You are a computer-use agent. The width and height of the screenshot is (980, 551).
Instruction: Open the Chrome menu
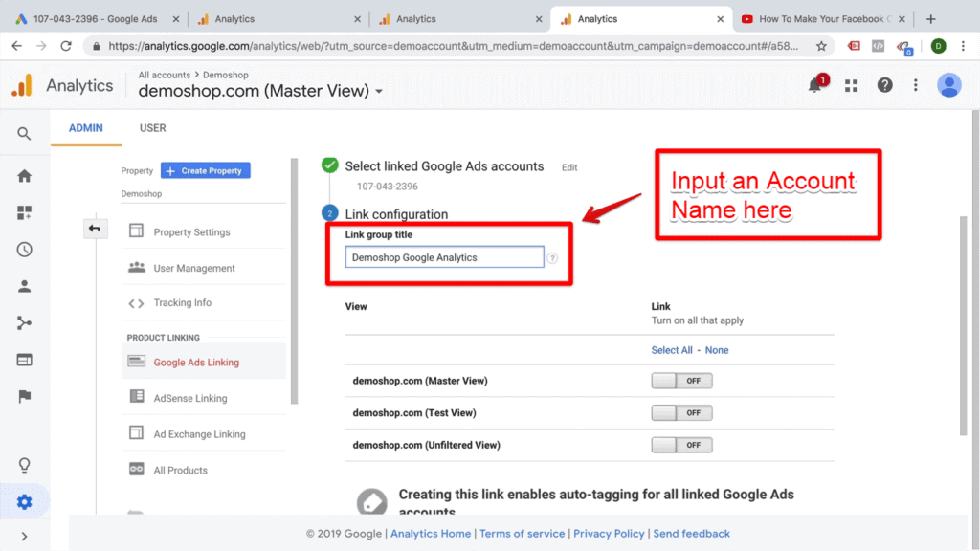click(x=963, y=46)
